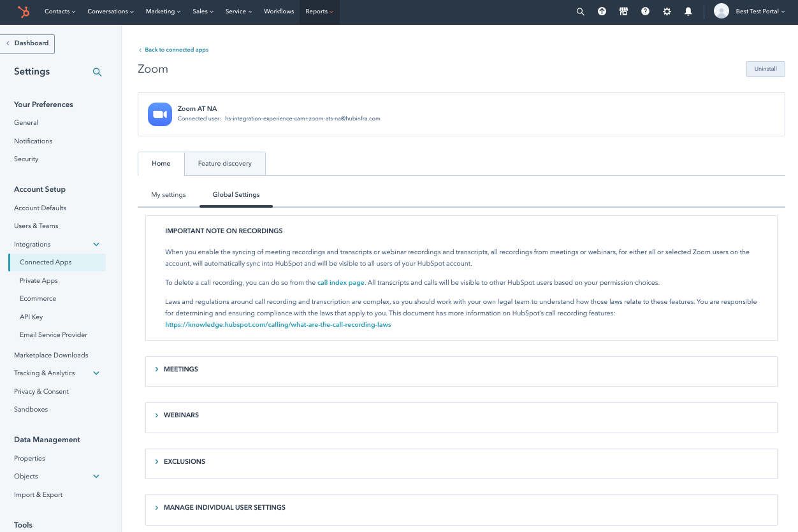Open the call index page link
Screen dimensions: 798x532
pyautogui.click(x=341, y=282)
